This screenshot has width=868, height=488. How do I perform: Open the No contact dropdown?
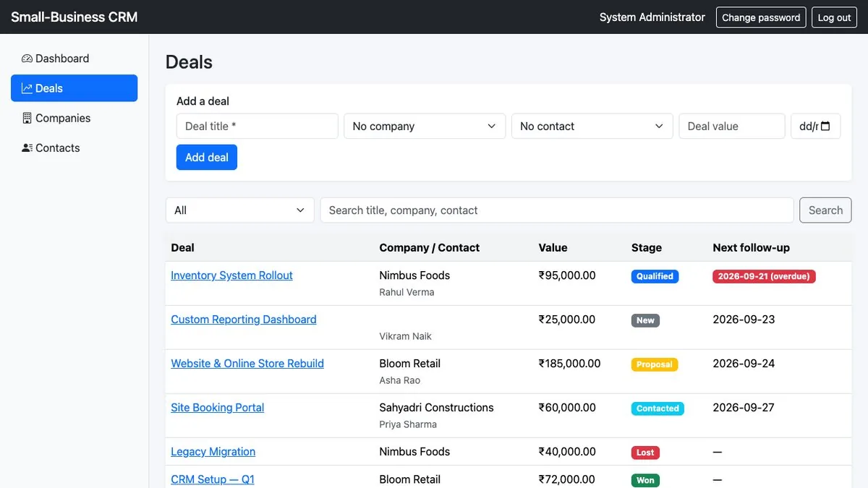[x=592, y=126]
